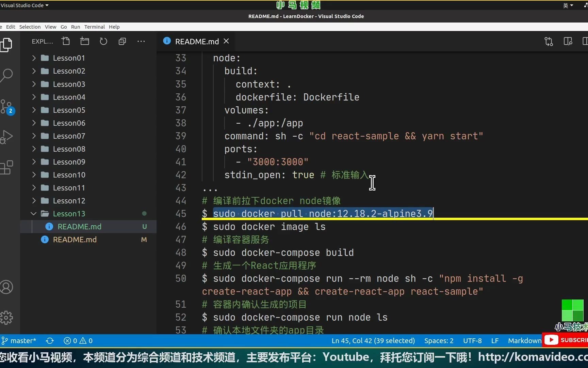588x368 pixels.
Task: Create a new folder in Explorer
Action: pos(84,41)
